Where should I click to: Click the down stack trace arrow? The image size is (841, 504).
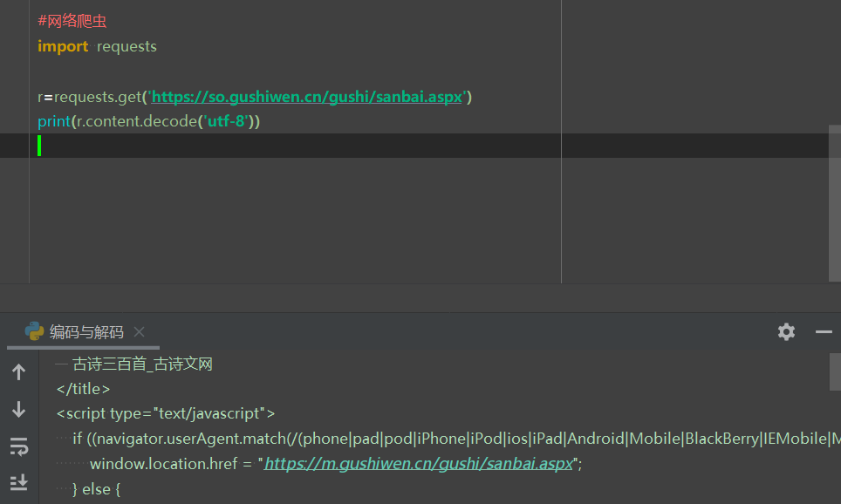(x=18, y=409)
